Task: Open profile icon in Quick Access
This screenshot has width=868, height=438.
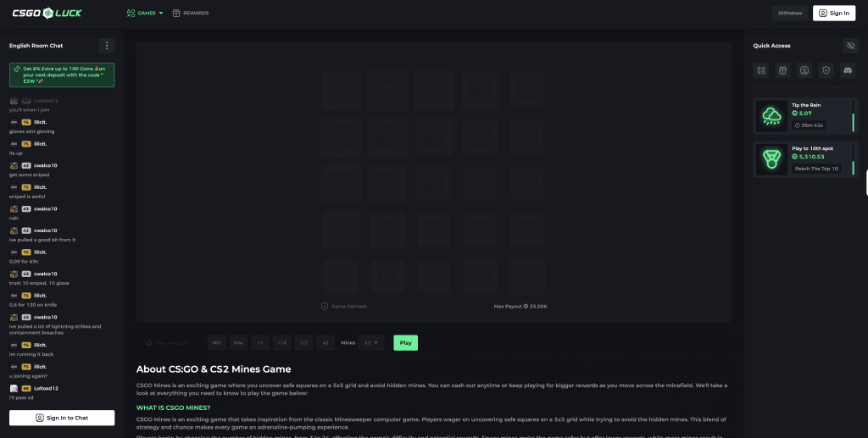Action: 804,70
